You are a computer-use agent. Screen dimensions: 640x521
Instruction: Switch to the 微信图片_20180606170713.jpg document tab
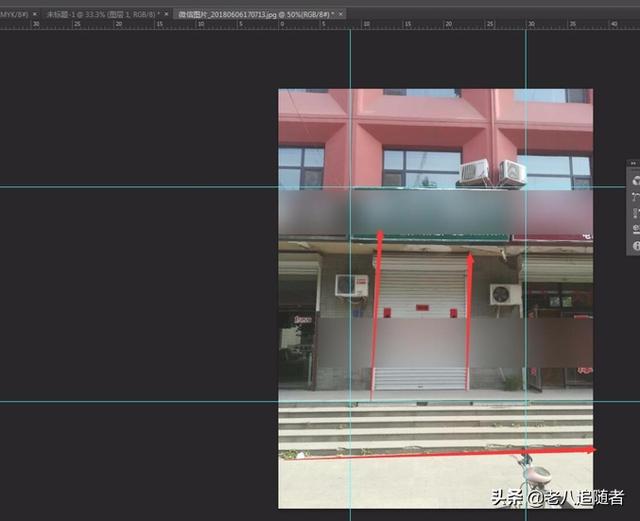(x=255, y=15)
